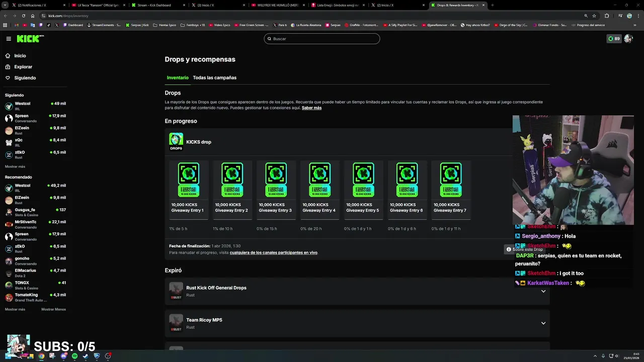This screenshot has height=362, width=644.
Task: Select Giveaway Entry 1 drop badge
Action: [x=188, y=180]
